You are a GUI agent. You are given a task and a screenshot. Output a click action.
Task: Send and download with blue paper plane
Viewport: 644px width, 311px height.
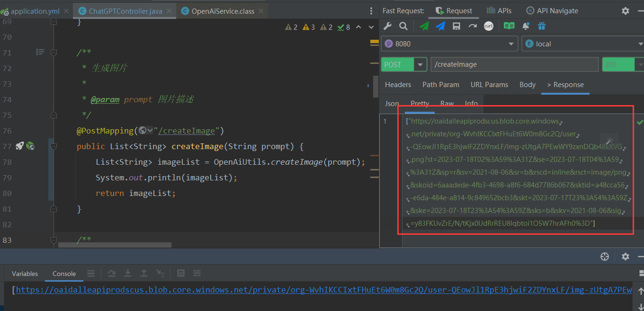[x=440, y=27]
